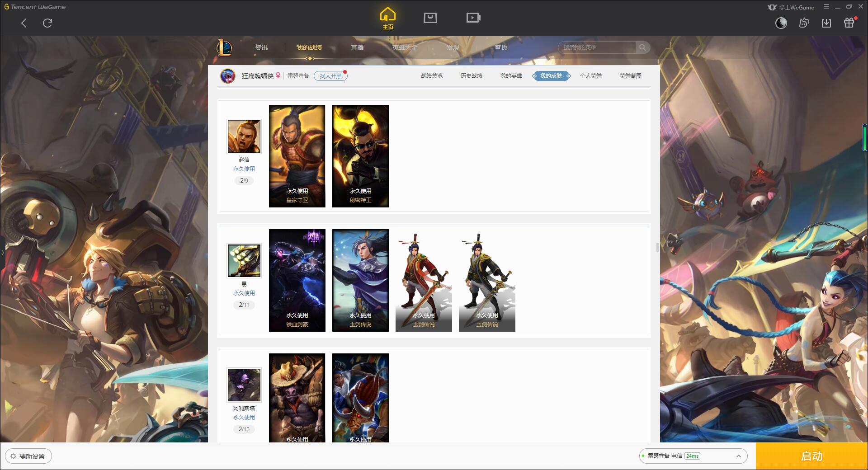The width and height of the screenshot is (868, 470).
Task: Switch to 我的英雄 sub-tab
Action: click(x=511, y=76)
